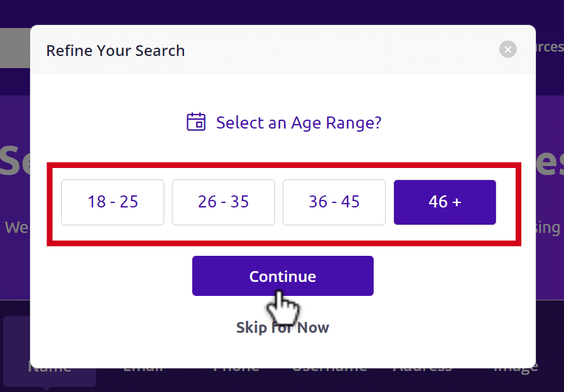Viewport: 564px width, 392px height.
Task: Open the cut-off Resources menu top right
Action: (x=549, y=46)
